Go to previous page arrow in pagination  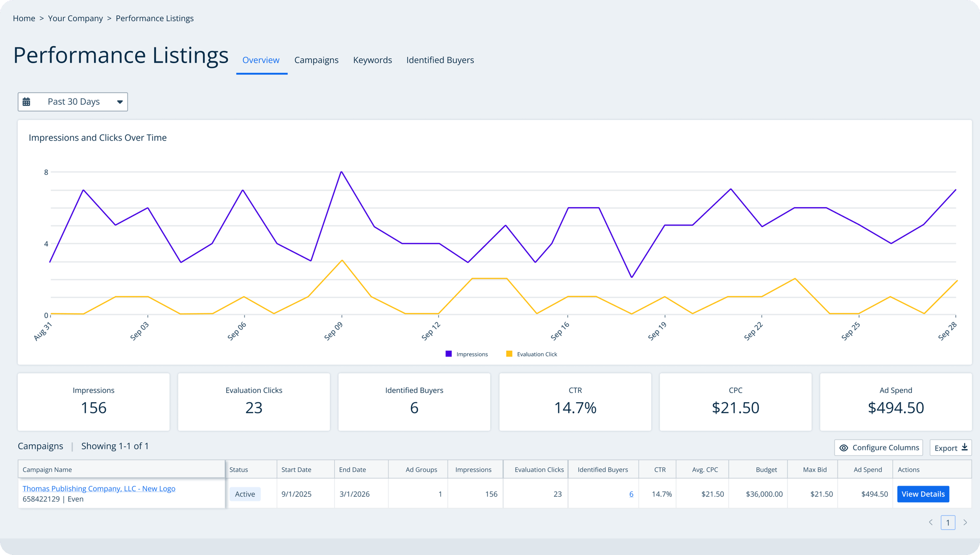[x=931, y=523]
